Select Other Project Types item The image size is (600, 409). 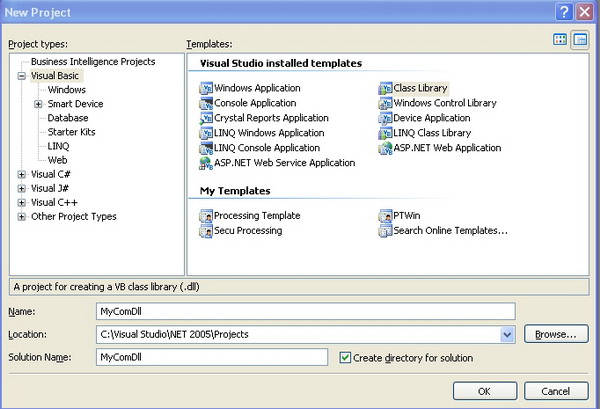[73, 217]
